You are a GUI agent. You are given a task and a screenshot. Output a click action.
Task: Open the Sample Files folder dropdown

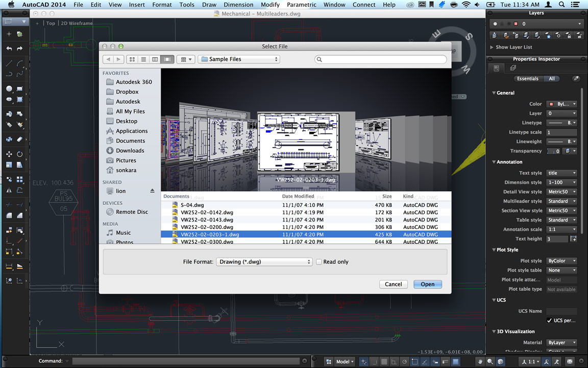tap(239, 59)
